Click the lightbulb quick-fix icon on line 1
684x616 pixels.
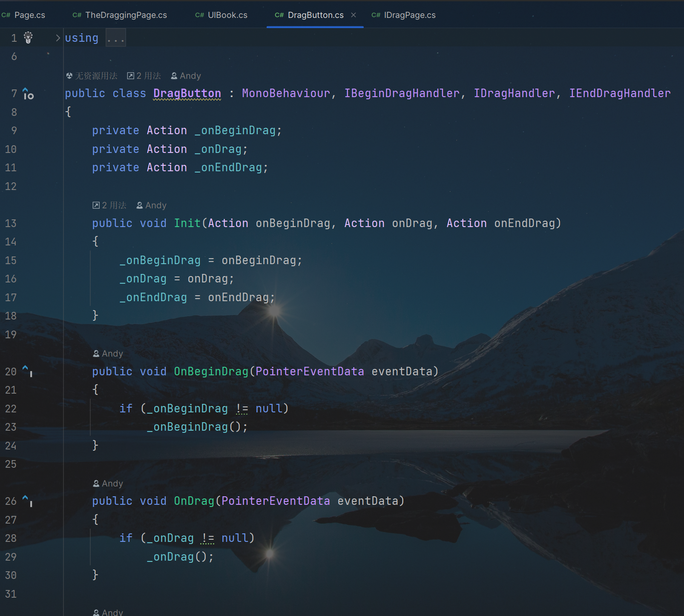[28, 37]
